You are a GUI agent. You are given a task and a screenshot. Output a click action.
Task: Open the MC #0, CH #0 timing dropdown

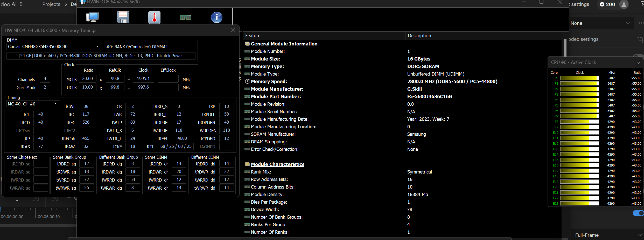(x=55, y=104)
